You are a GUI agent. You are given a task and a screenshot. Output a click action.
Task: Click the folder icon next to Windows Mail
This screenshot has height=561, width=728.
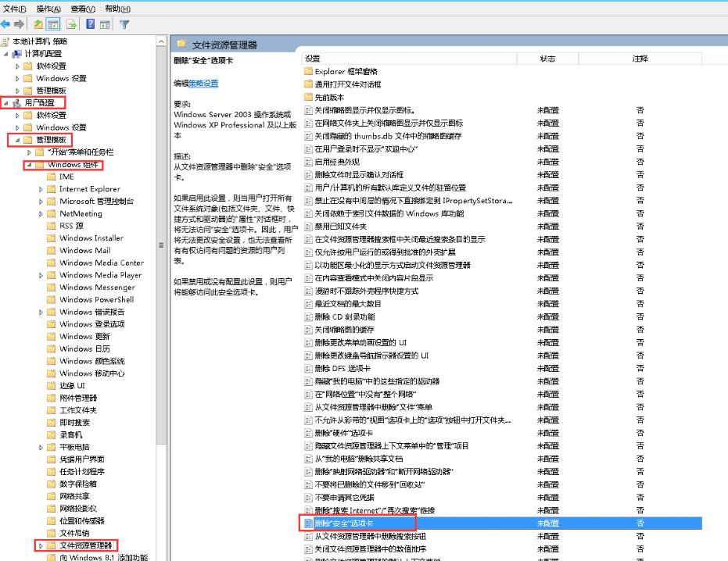point(52,250)
